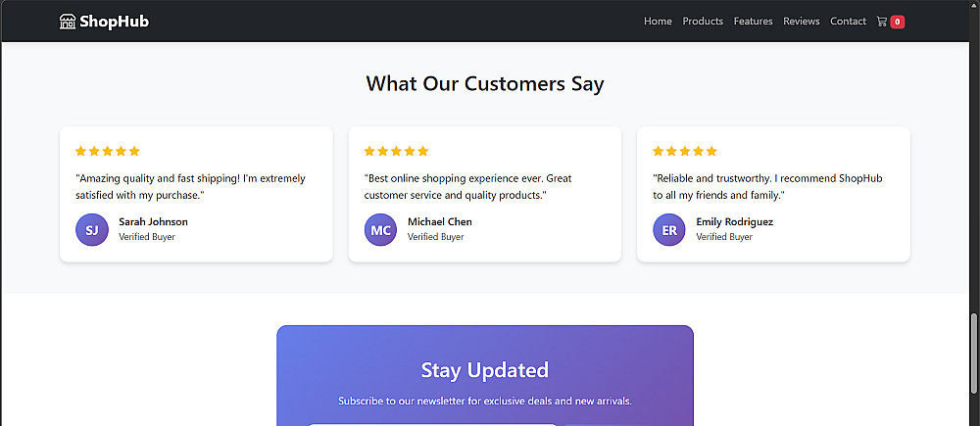The height and width of the screenshot is (426, 980).
Task: Click the star rating on Emily Rodriguez's review
Action: (685, 151)
